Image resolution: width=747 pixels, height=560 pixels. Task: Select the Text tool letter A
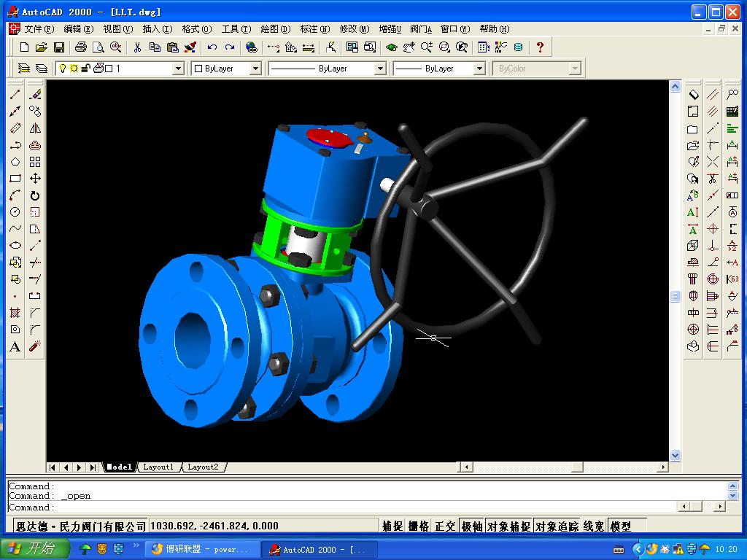coord(15,346)
